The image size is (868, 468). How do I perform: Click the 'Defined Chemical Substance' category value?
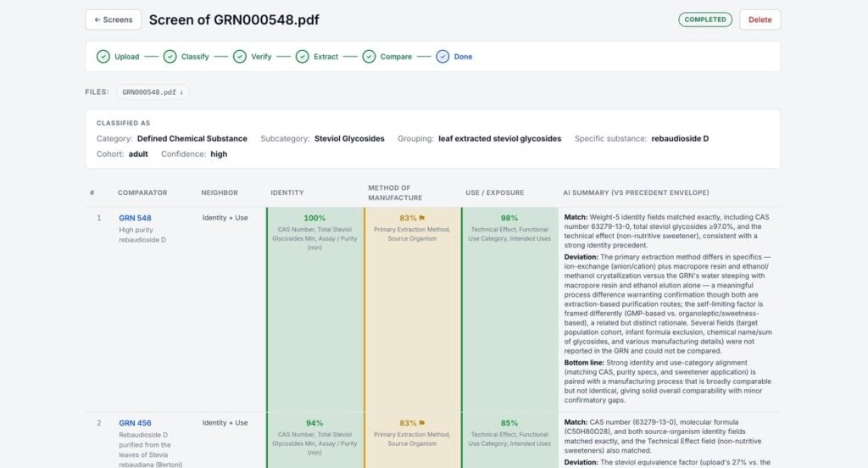click(x=192, y=138)
